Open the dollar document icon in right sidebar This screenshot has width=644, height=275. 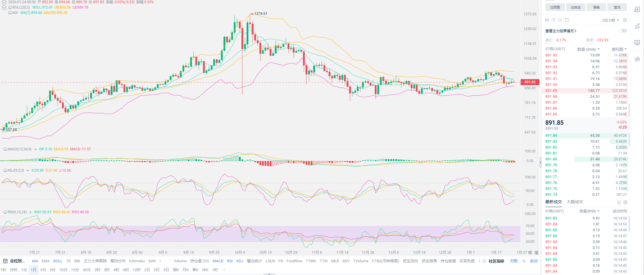[x=637, y=9]
